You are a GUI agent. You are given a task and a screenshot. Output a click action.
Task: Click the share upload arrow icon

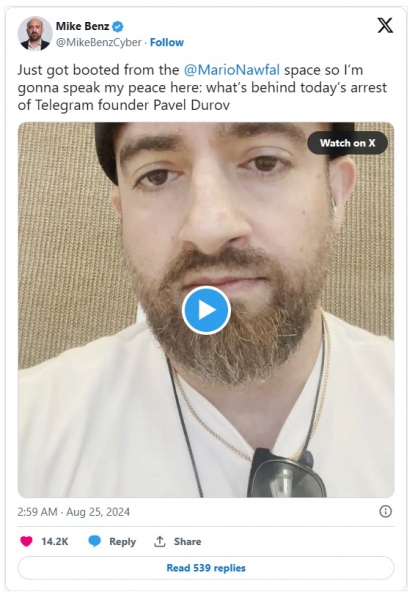[159, 541]
